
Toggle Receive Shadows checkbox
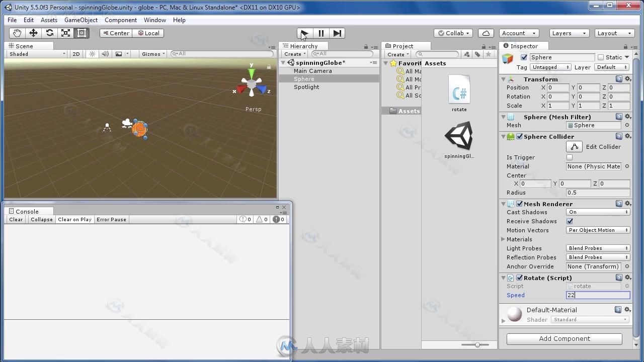click(570, 221)
